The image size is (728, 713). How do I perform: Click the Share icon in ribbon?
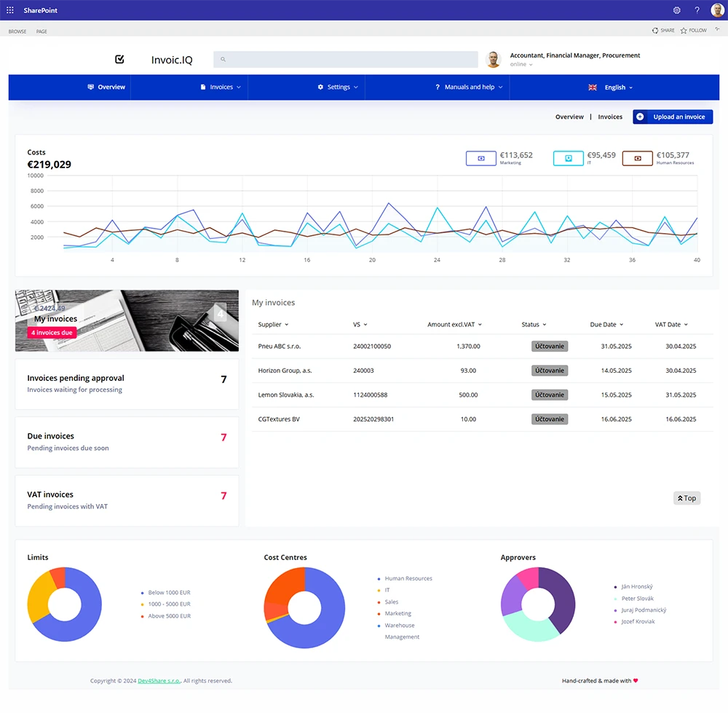pyautogui.click(x=655, y=31)
